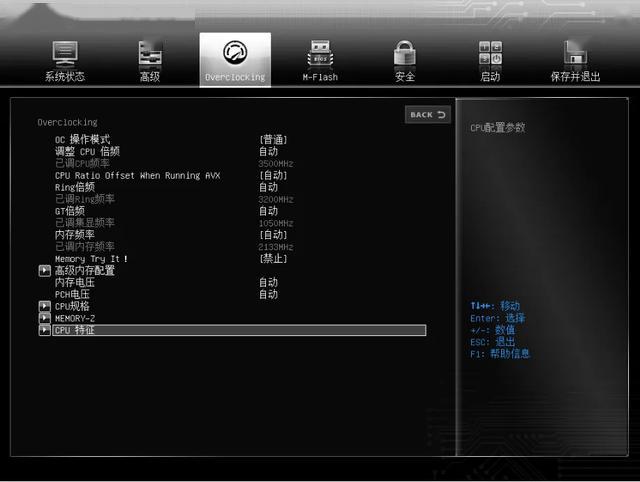
Task: Select the PCH电压 row label
Action: 72,294
